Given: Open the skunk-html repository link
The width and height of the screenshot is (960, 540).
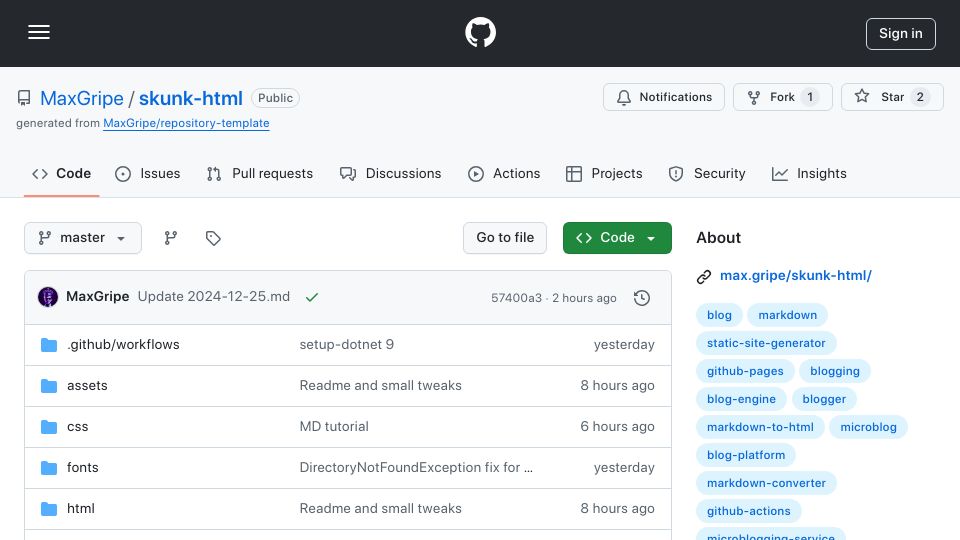Looking at the screenshot, I should pyautogui.click(x=190, y=98).
